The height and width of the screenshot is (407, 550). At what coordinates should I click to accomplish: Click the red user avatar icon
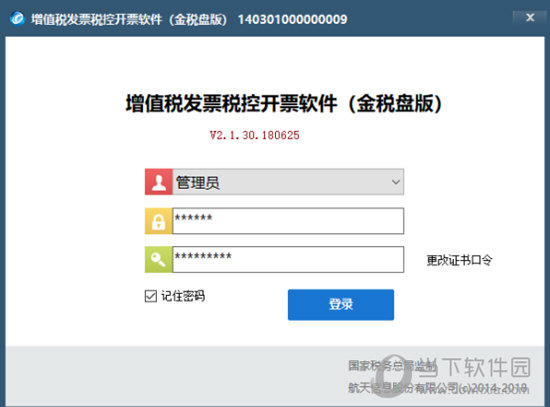[x=159, y=182]
